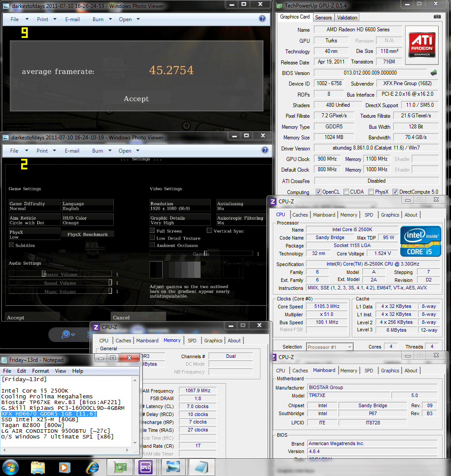Toggle the CUDA checkbox in GPU-Z
The image size is (451, 476).
(x=346, y=191)
